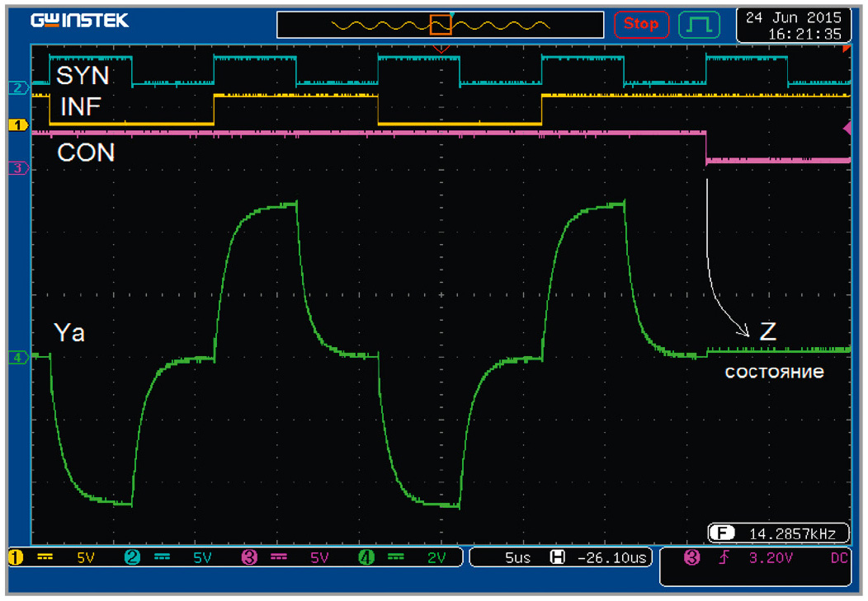This screenshot has height=601, width=868.
Task: Click the INF trace label
Action: [81, 106]
